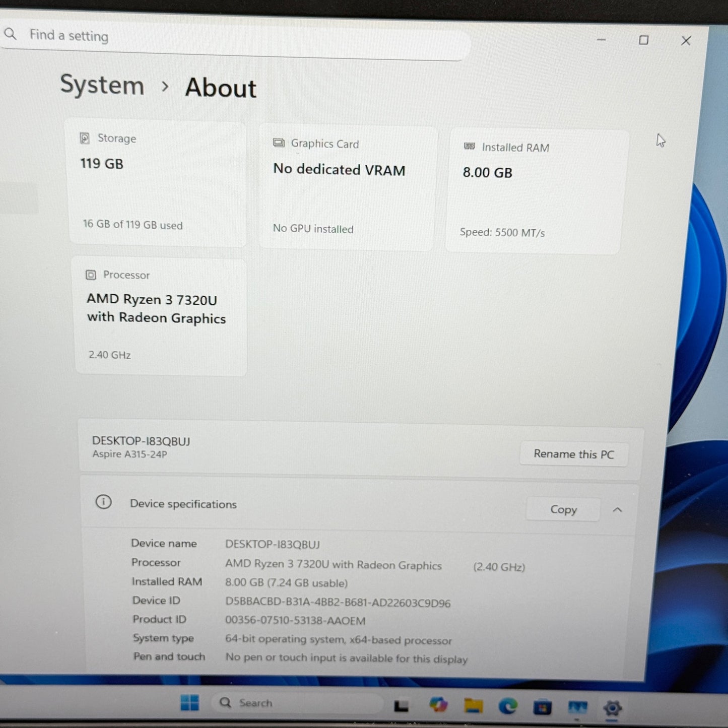Launch Microsoft Edge from the taskbar

(x=508, y=706)
